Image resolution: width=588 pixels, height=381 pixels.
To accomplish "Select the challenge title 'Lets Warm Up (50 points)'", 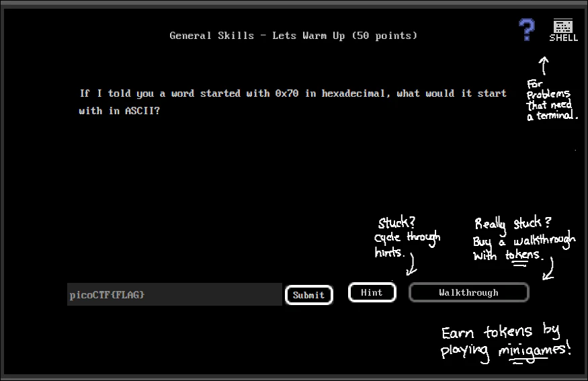I will click(345, 36).
